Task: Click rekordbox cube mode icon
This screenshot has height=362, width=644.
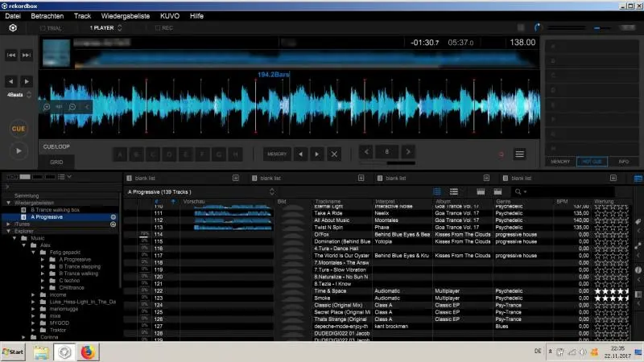Action: [12, 27]
